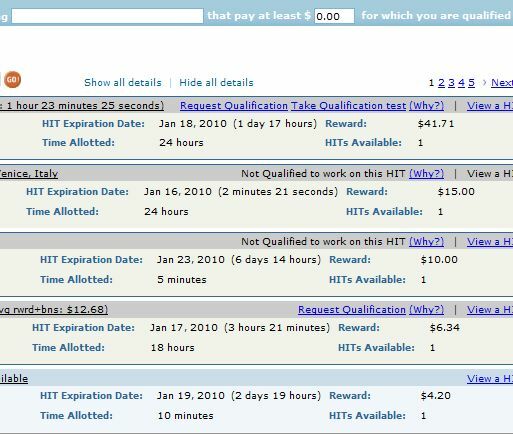Click (Why?) on the $41.71 HIT
Screen dimensions: 513x434
click(x=427, y=106)
